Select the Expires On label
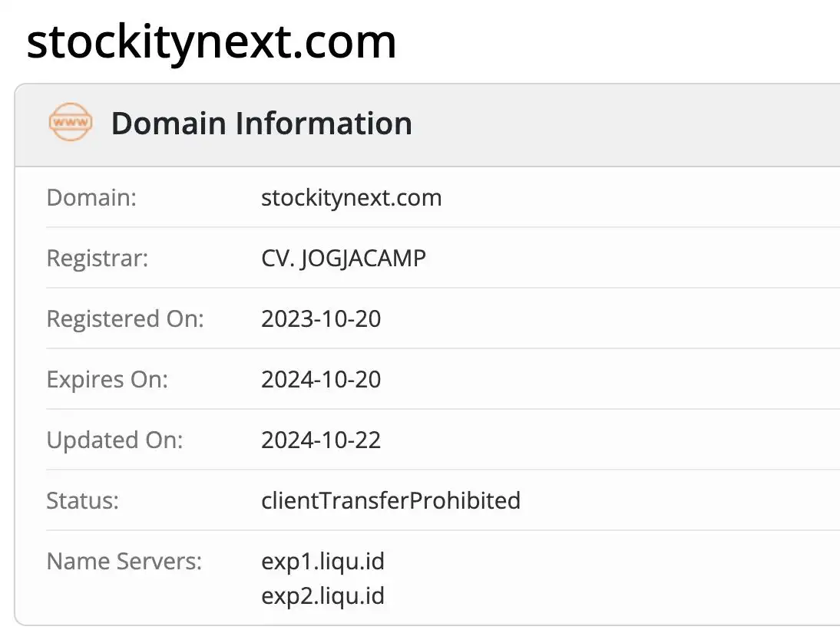 pyautogui.click(x=107, y=379)
